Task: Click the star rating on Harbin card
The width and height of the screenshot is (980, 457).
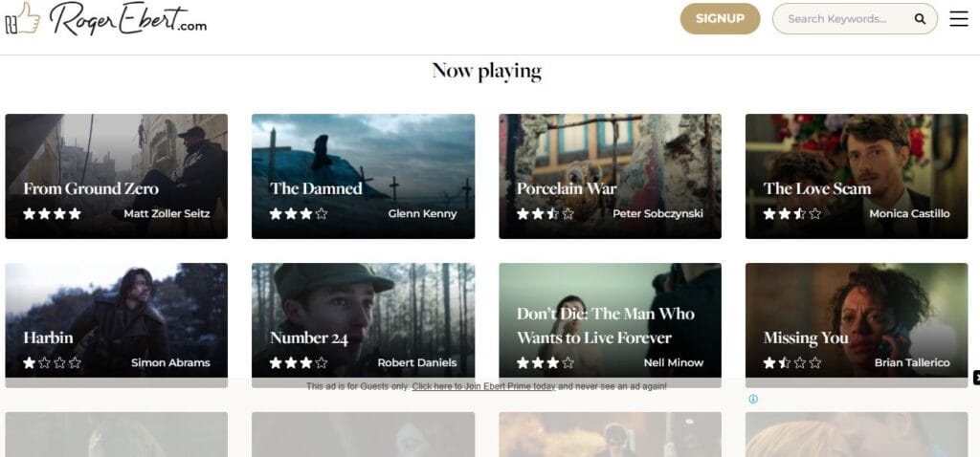Action: click(x=53, y=362)
